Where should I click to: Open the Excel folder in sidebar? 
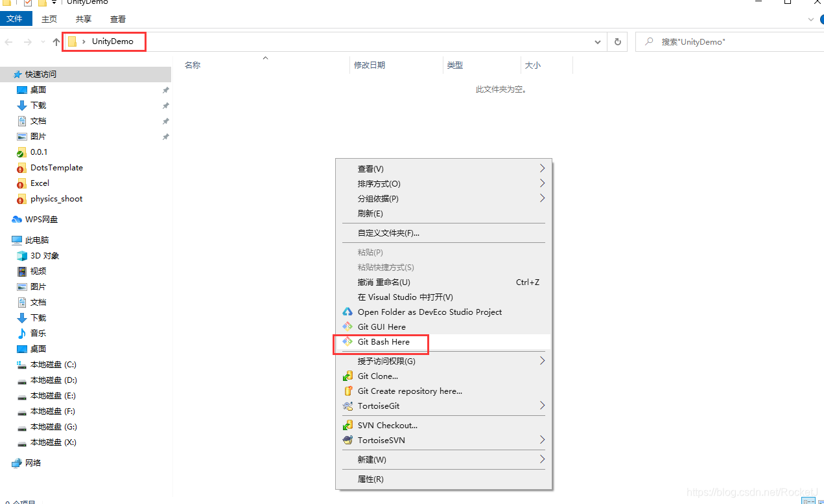[x=40, y=183]
